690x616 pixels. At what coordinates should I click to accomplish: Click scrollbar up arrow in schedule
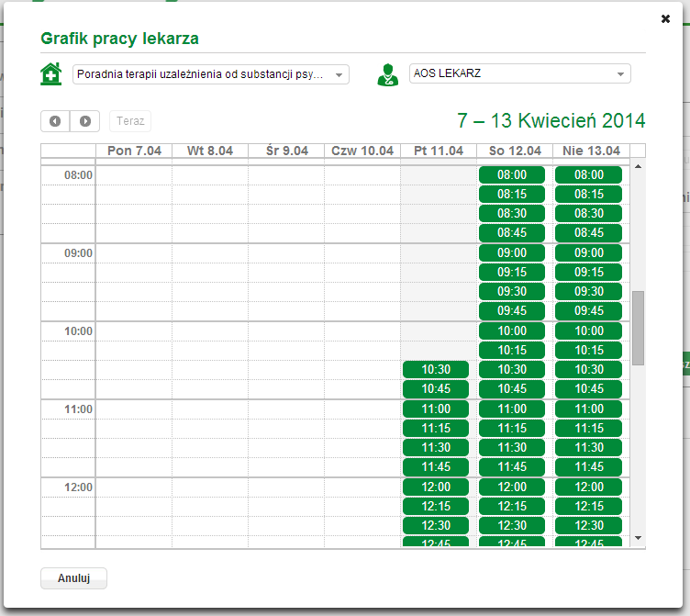click(638, 166)
